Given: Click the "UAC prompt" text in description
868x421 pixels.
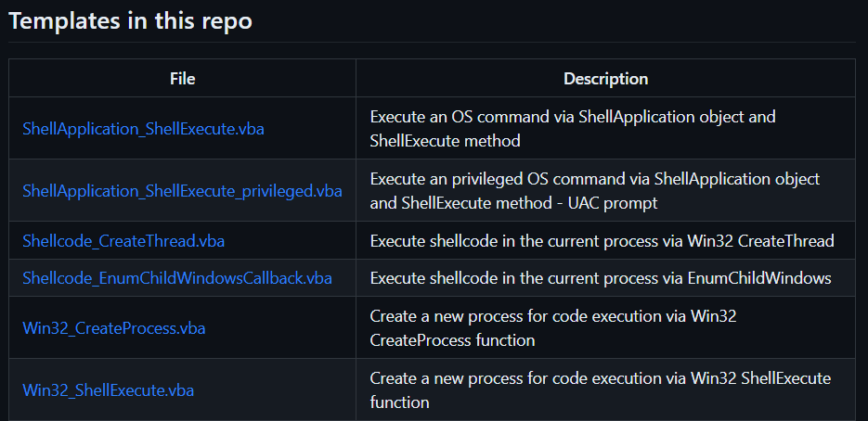Looking at the screenshot, I should pos(625,203).
